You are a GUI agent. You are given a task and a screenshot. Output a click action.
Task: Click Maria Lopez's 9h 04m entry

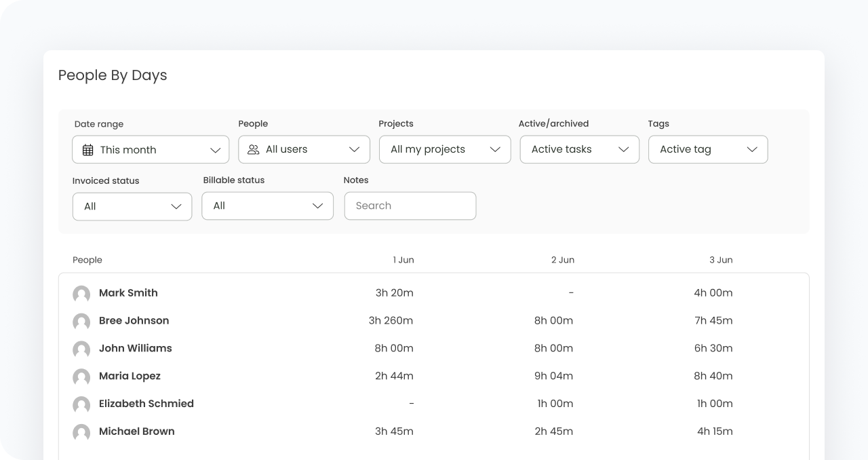click(x=553, y=376)
